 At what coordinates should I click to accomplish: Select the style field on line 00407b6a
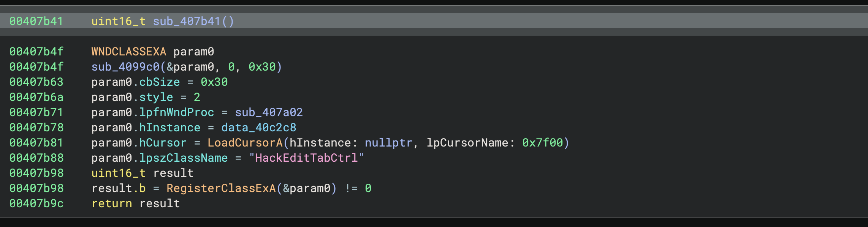156,97
